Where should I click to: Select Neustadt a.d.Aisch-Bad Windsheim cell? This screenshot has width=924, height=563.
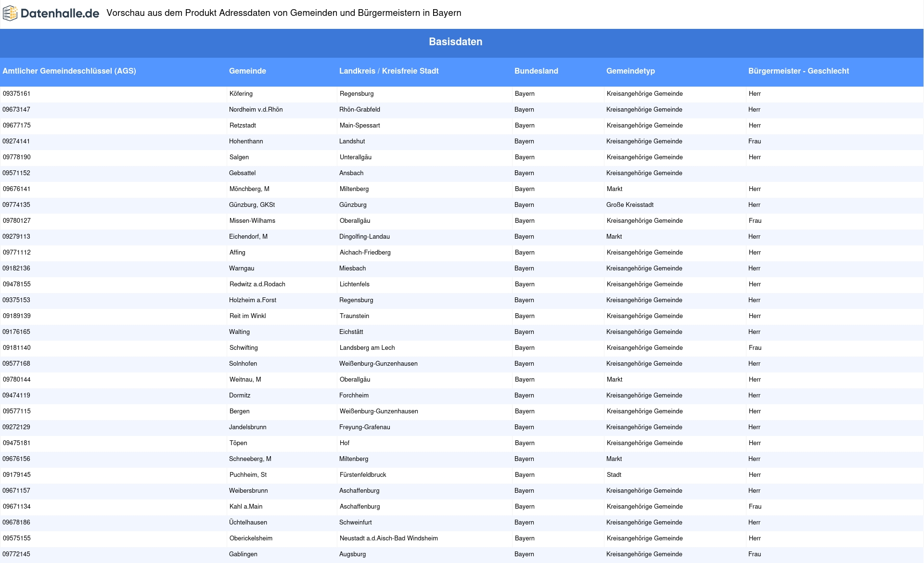[x=389, y=538]
